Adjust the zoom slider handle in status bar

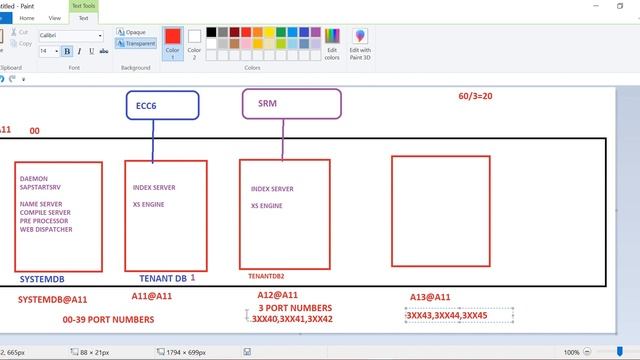pos(620,351)
